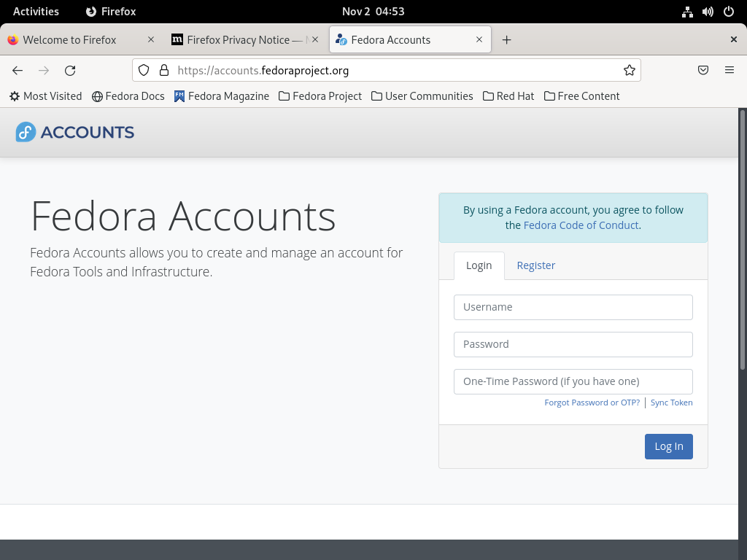Screen dimensions: 747x560
Task: Open the tracking protection shield icon
Action: [144, 71]
